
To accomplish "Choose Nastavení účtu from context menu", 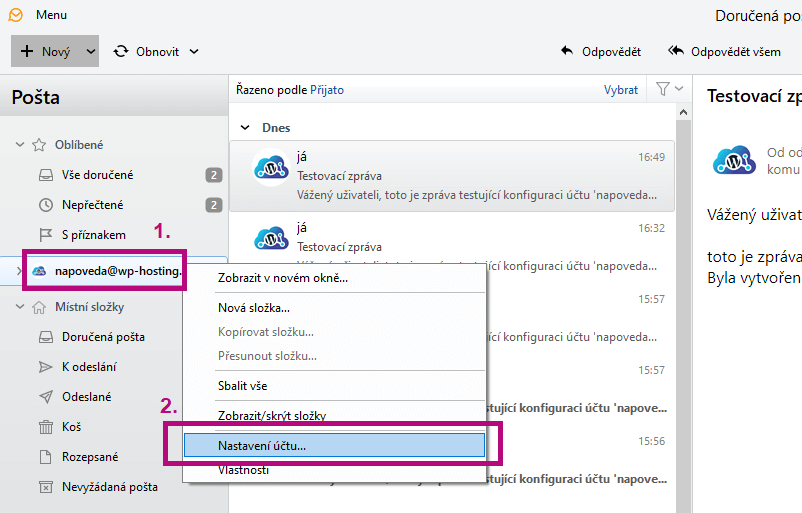I will (x=262, y=445).
